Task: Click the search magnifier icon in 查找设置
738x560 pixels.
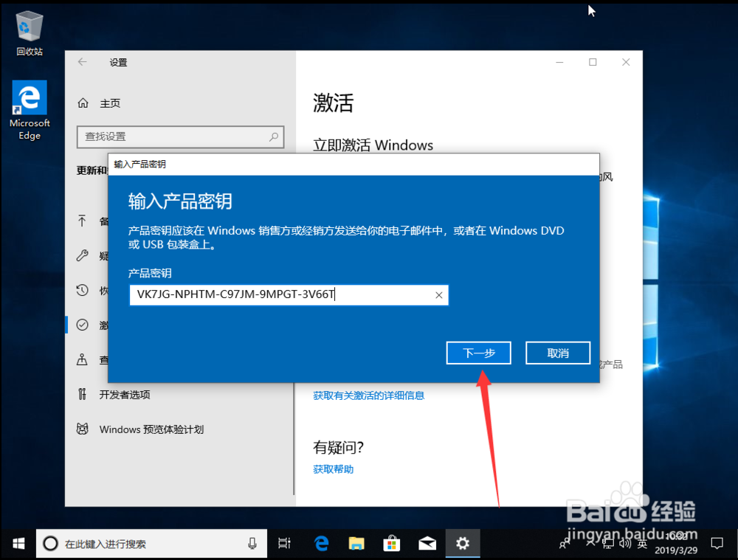Action: pos(274,136)
